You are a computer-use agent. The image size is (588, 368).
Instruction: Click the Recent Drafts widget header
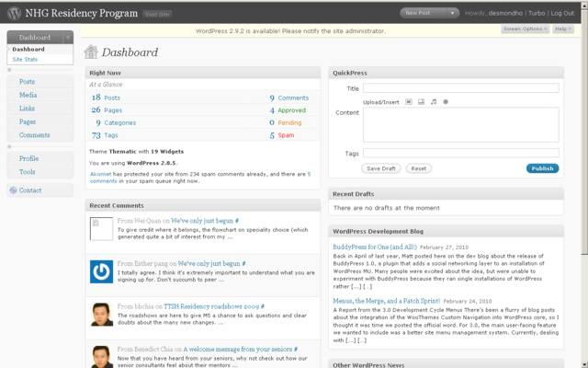click(x=446, y=194)
